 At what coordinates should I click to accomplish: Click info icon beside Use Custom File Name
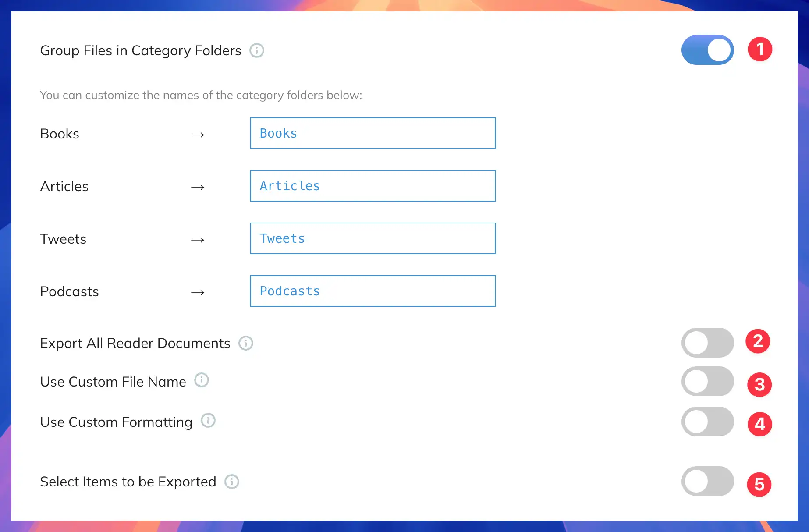coord(202,380)
